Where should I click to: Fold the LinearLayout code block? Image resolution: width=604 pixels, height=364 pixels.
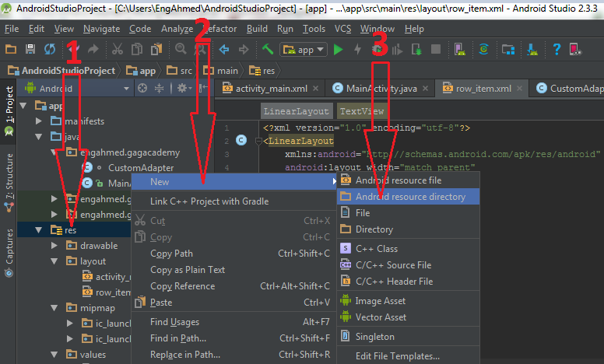pos(258,142)
